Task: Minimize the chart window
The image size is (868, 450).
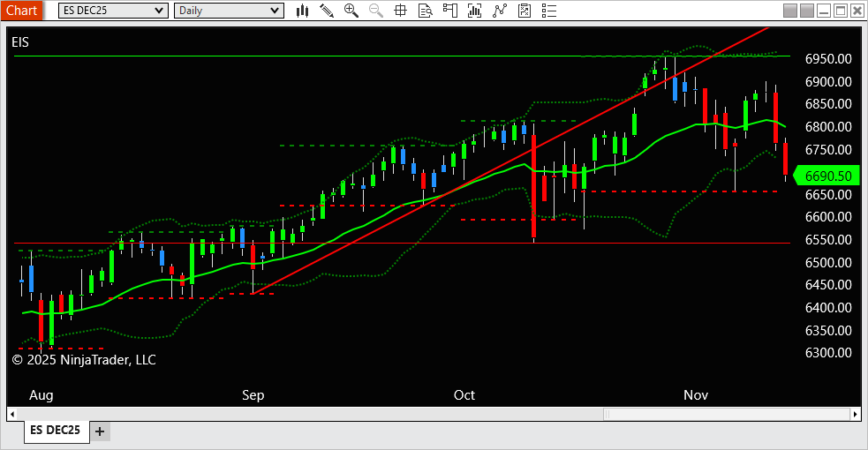Action: pos(824,11)
